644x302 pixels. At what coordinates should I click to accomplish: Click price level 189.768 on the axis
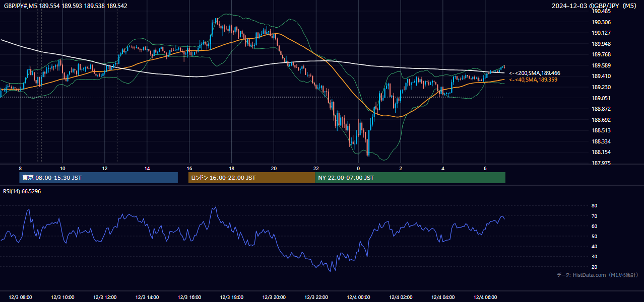click(x=601, y=55)
